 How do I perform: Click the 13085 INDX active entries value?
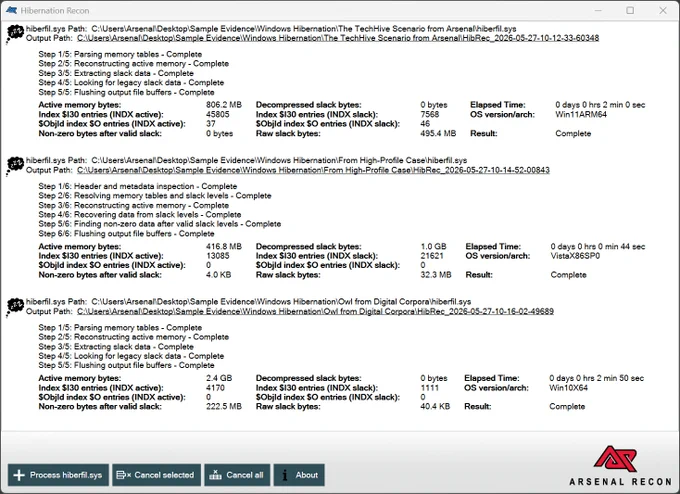click(x=218, y=256)
